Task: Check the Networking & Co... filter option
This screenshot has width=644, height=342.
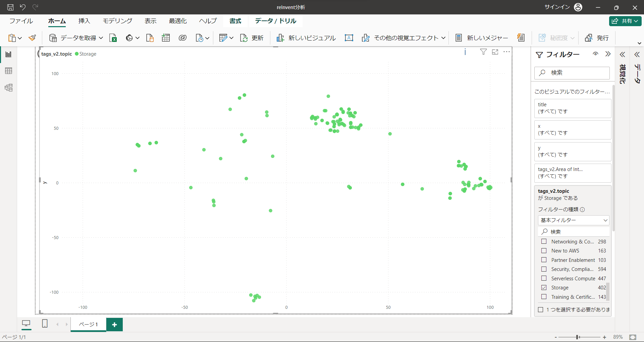Action: (x=544, y=241)
